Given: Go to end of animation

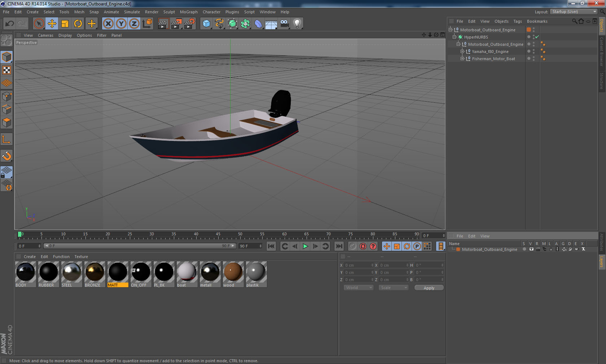Looking at the screenshot, I should [x=339, y=246].
